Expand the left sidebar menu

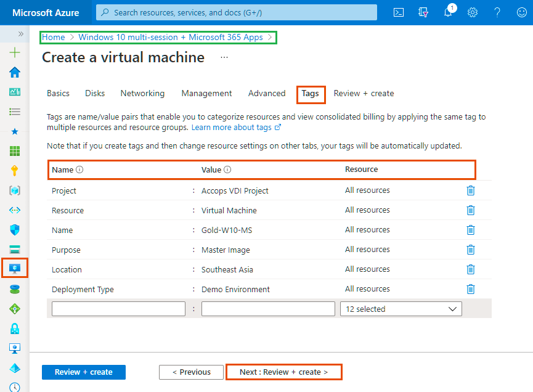tap(21, 34)
